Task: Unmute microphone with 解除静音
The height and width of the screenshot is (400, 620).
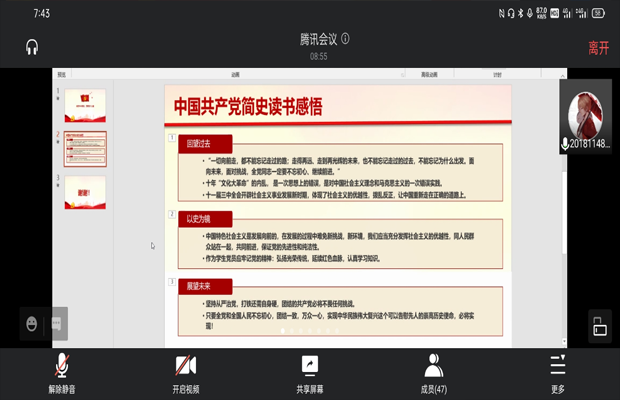Action: tap(62, 373)
